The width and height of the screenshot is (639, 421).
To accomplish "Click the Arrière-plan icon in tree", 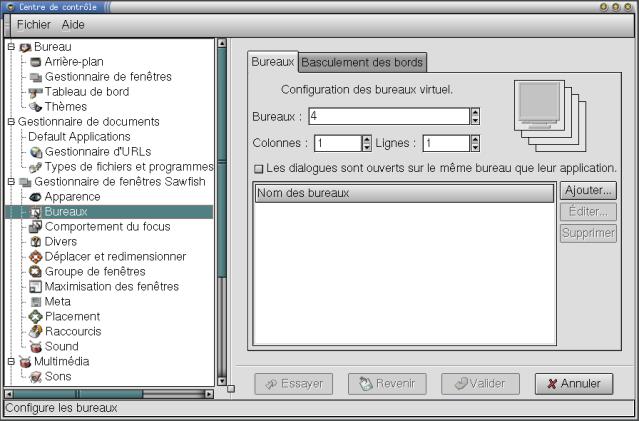I will [35, 62].
